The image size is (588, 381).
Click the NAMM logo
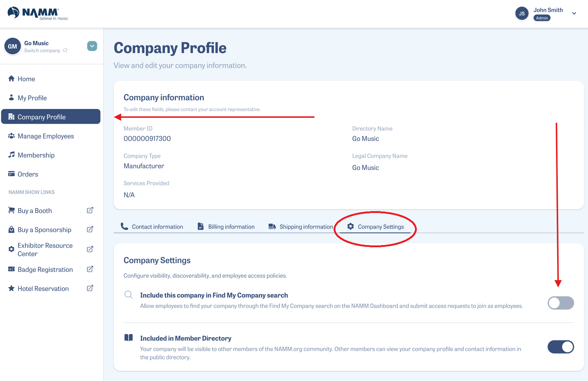38,13
